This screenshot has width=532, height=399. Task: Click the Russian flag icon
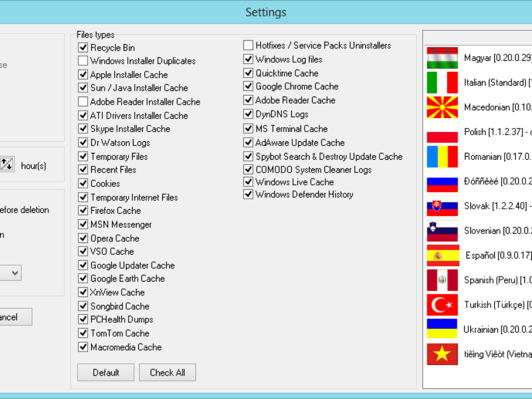(442, 181)
